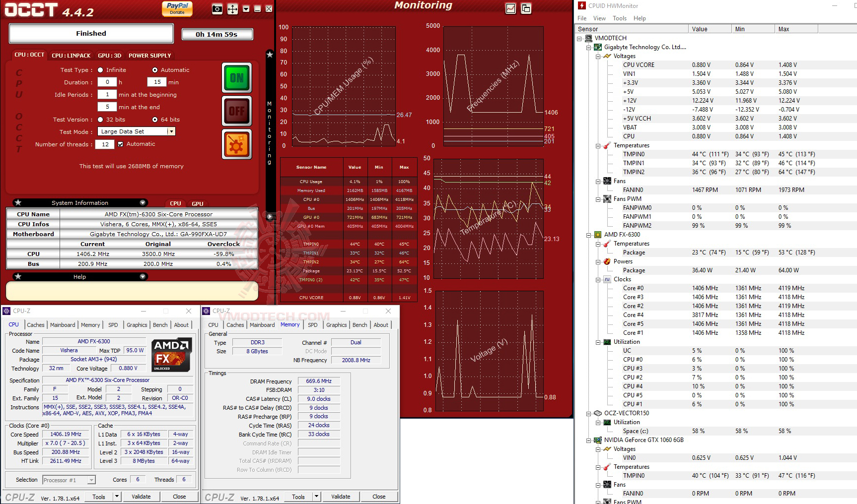The width and height of the screenshot is (857, 504).
Task: Open the Help menu in HWMonitor
Action: pos(640,18)
